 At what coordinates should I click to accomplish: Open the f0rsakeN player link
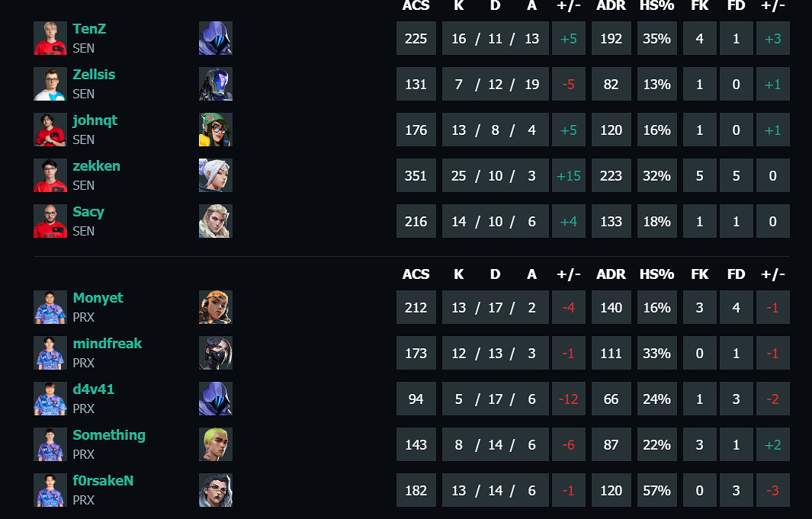click(x=103, y=481)
